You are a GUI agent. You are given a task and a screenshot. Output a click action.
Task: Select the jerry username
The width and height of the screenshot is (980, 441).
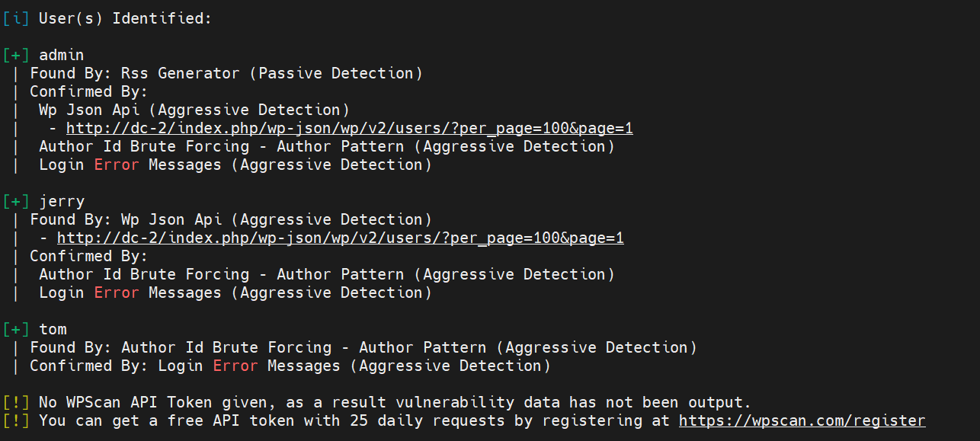[62, 201]
